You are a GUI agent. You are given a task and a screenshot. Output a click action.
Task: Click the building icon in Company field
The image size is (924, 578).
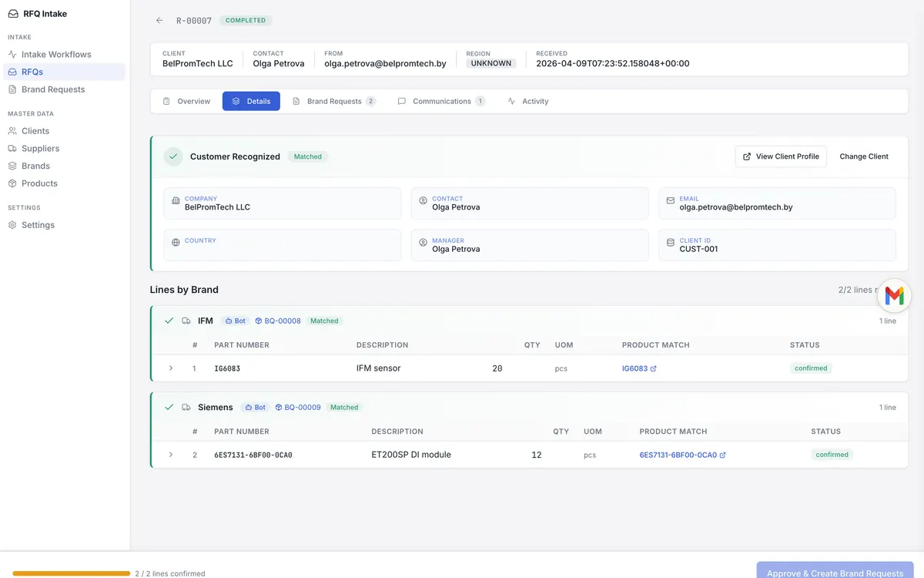[x=176, y=200]
